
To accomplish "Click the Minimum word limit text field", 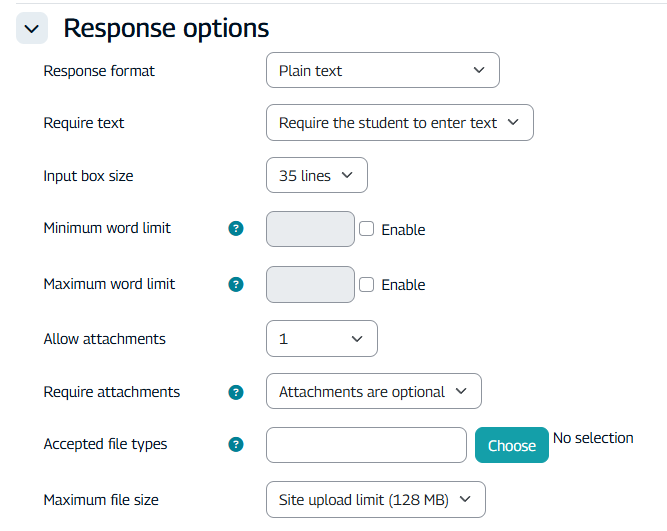I will [x=310, y=229].
